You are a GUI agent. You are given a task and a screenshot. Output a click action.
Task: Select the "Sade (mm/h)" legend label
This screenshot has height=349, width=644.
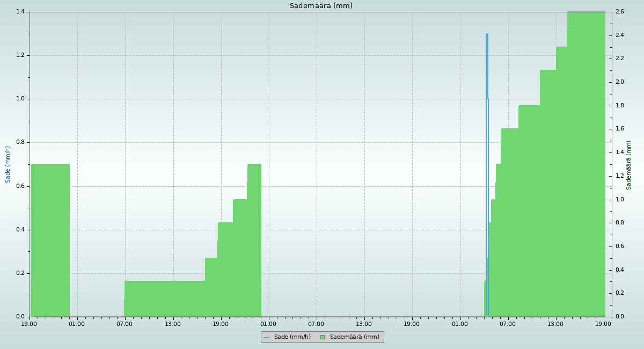coord(292,337)
